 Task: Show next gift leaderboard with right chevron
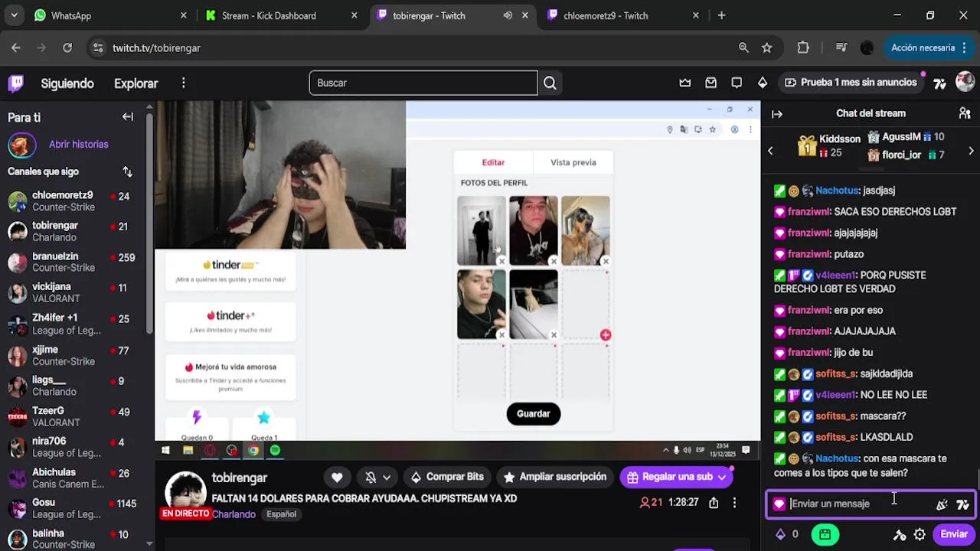point(971,152)
